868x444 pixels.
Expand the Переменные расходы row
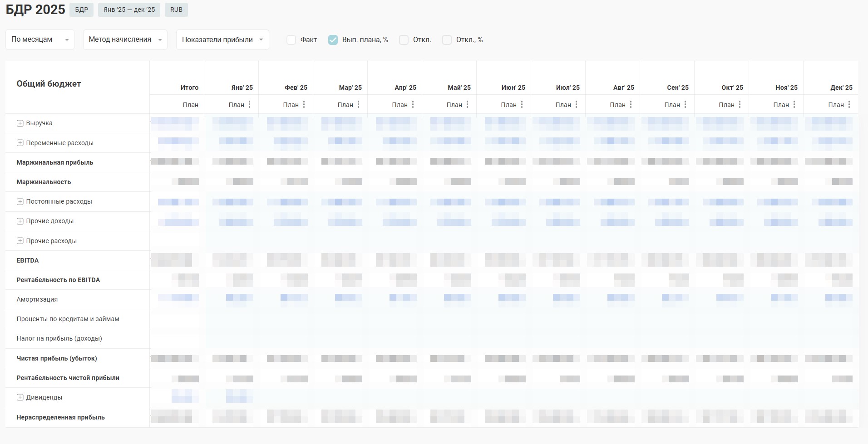(20, 143)
